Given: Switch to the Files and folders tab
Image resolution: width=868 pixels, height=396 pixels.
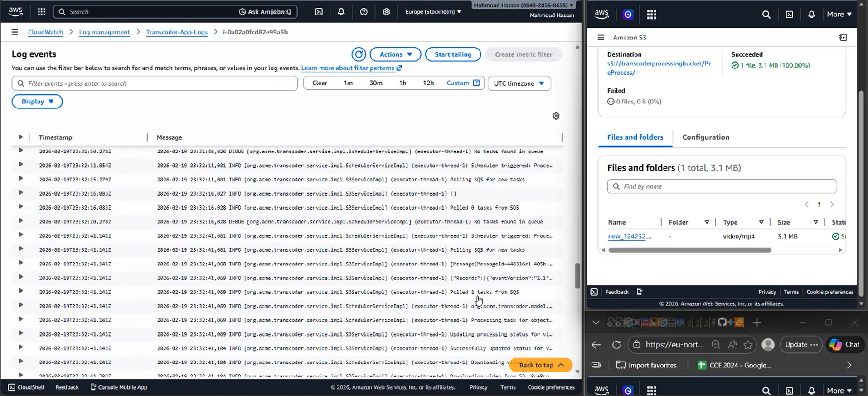Looking at the screenshot, I should coord(635,137).
